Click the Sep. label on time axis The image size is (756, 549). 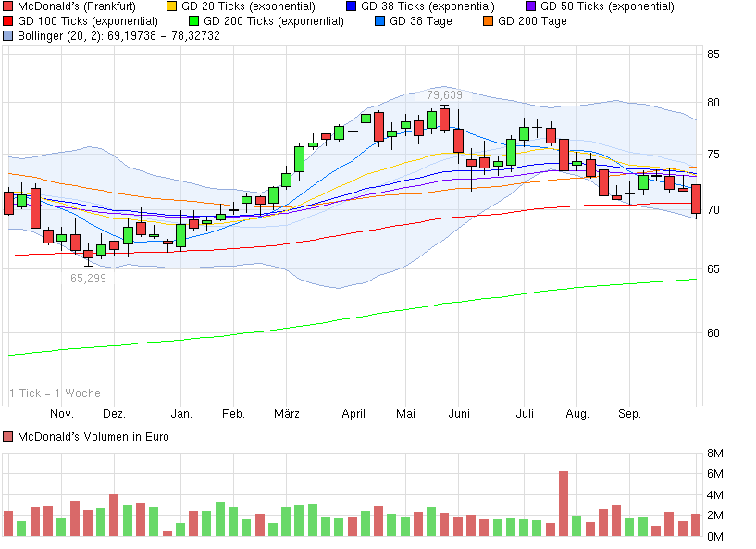tap(628, 414)
